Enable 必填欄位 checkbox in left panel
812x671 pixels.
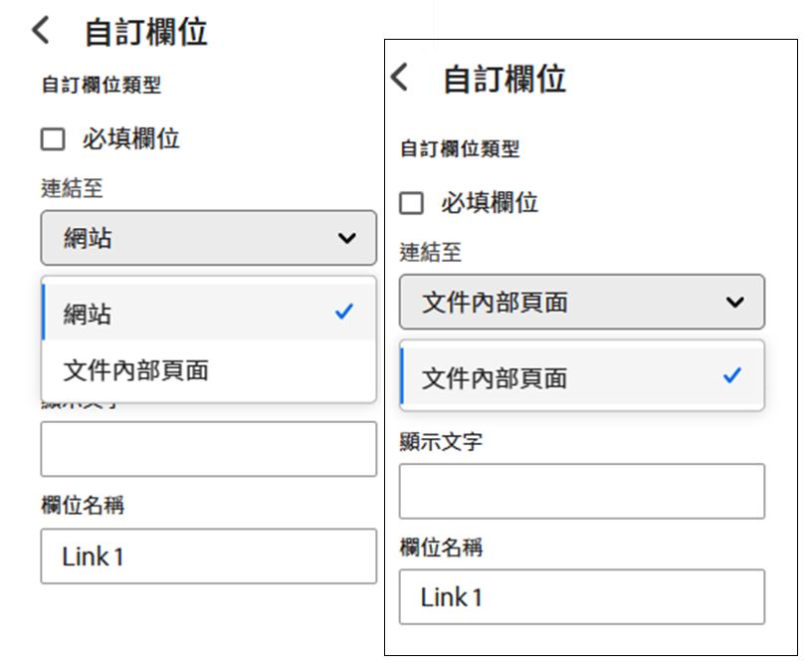pyautogui.click(x=53, y=139)
